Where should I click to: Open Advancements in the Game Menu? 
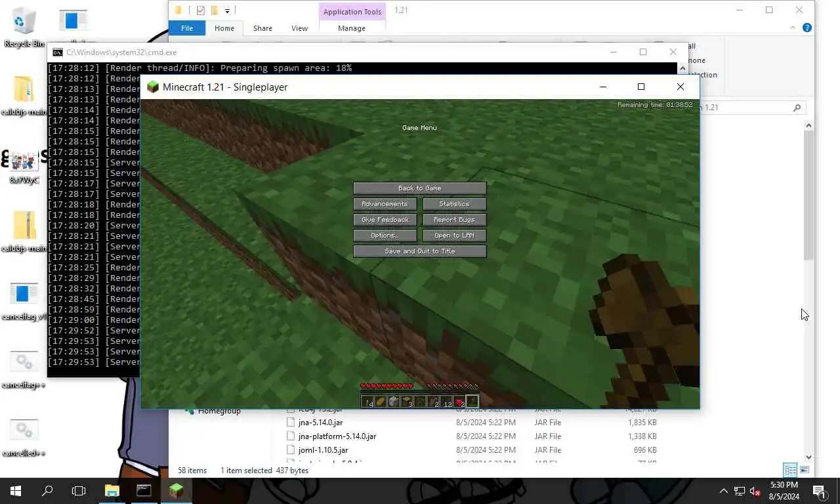point(385,204)
